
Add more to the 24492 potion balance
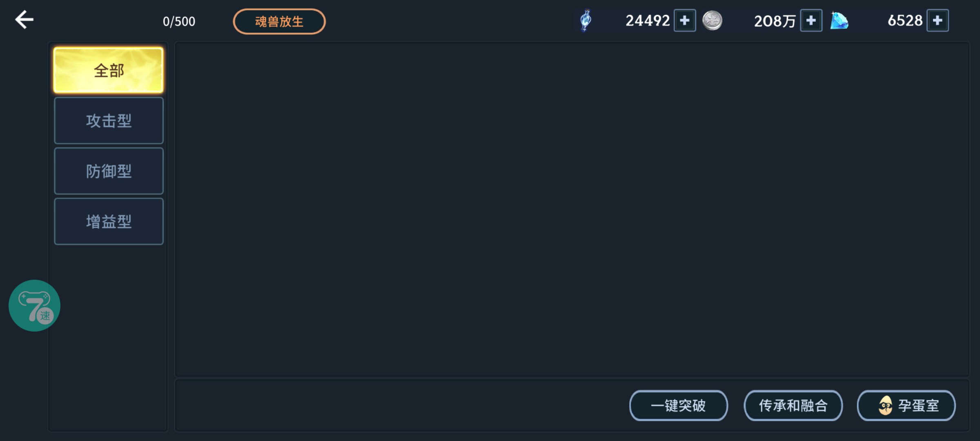685,20
